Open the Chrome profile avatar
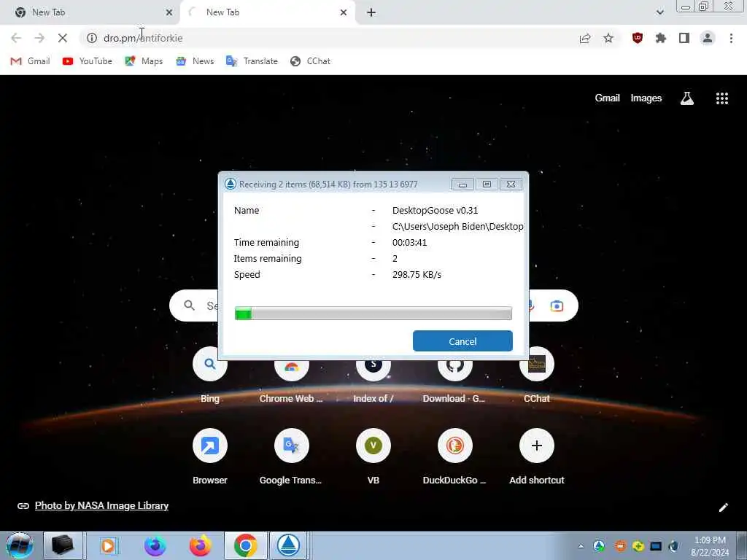Image resolution: width=747 pixels, height=560 pixels. click(708, 38)
